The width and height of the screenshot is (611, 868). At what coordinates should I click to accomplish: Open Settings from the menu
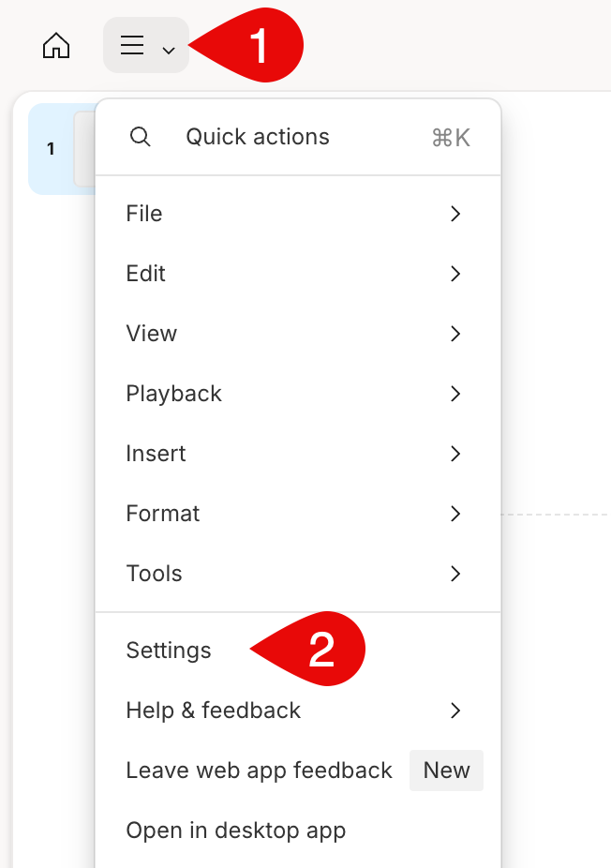click(x=169, y=651)
